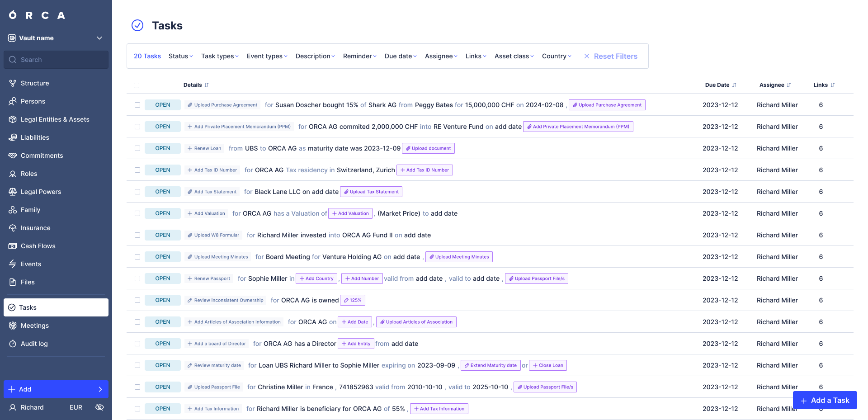Open the Asset class filter dropdown
The width and height of the screenshot is (868, 420).
click(514, 56)
